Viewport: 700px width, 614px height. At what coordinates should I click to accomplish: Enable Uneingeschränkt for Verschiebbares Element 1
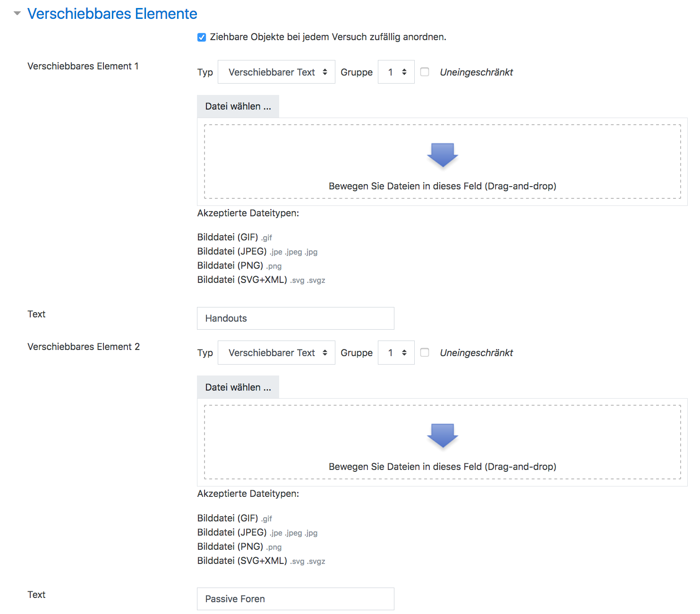coord(425,72)
